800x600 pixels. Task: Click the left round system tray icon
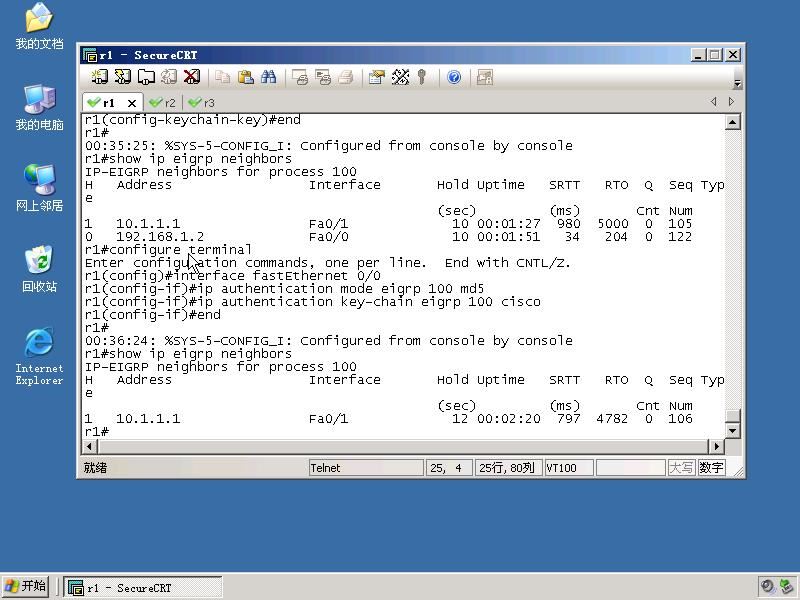click(x=767, y=587)
